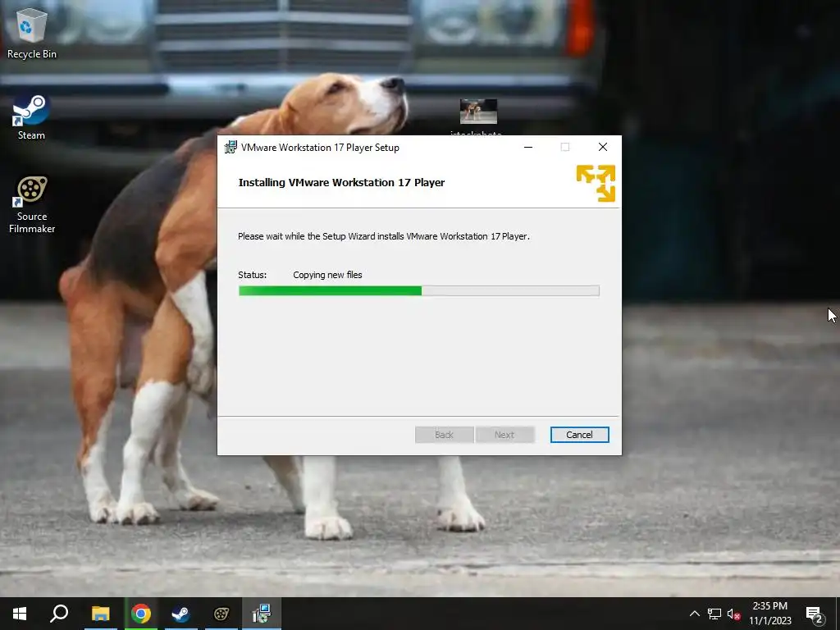Switch to Steam in the taskbar
This screenshot has height=630, width=840.
[181, 614]
